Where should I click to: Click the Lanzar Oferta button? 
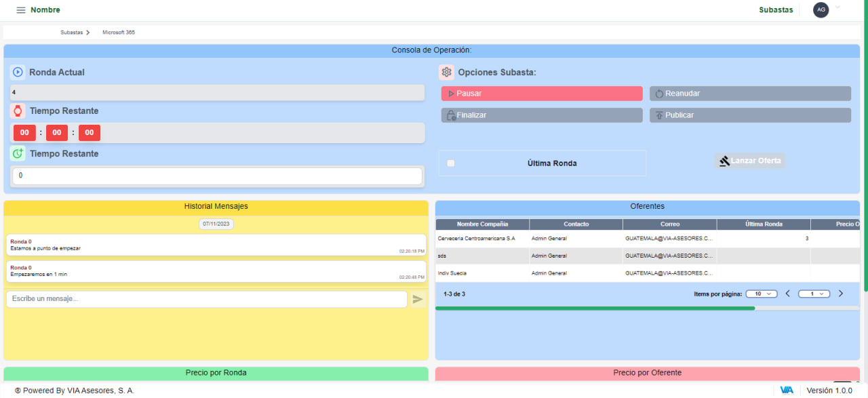750,161
